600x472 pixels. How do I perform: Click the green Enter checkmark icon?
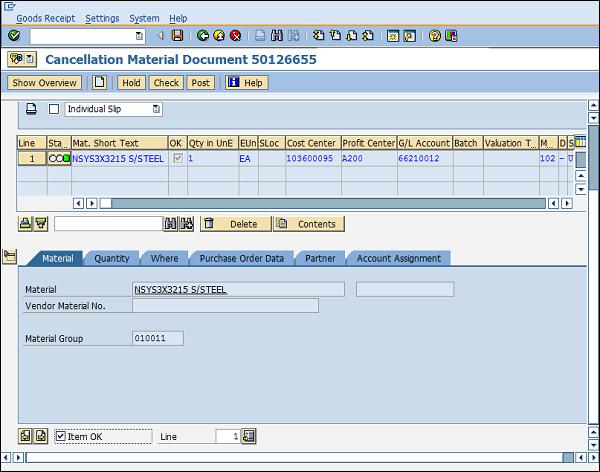(14, 35)
